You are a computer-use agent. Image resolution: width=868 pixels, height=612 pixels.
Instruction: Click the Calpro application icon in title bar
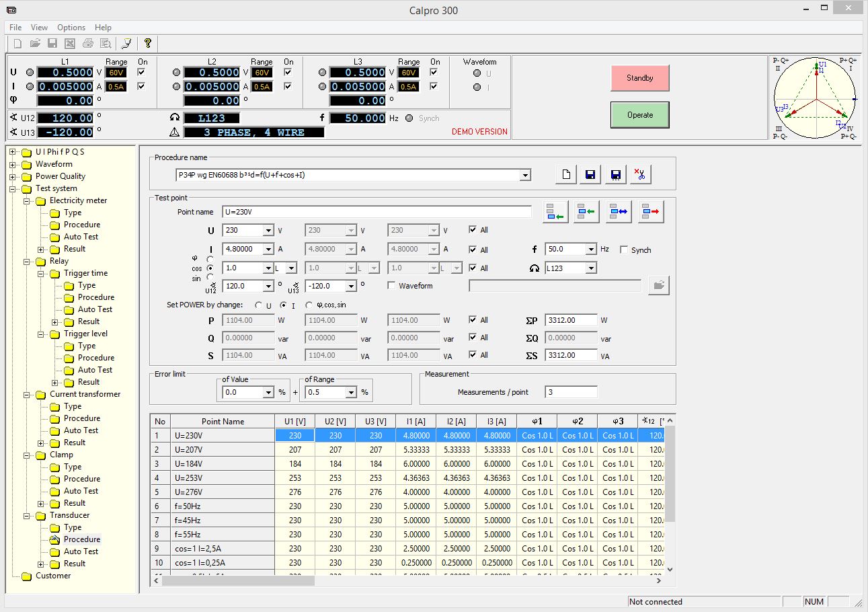11,11
